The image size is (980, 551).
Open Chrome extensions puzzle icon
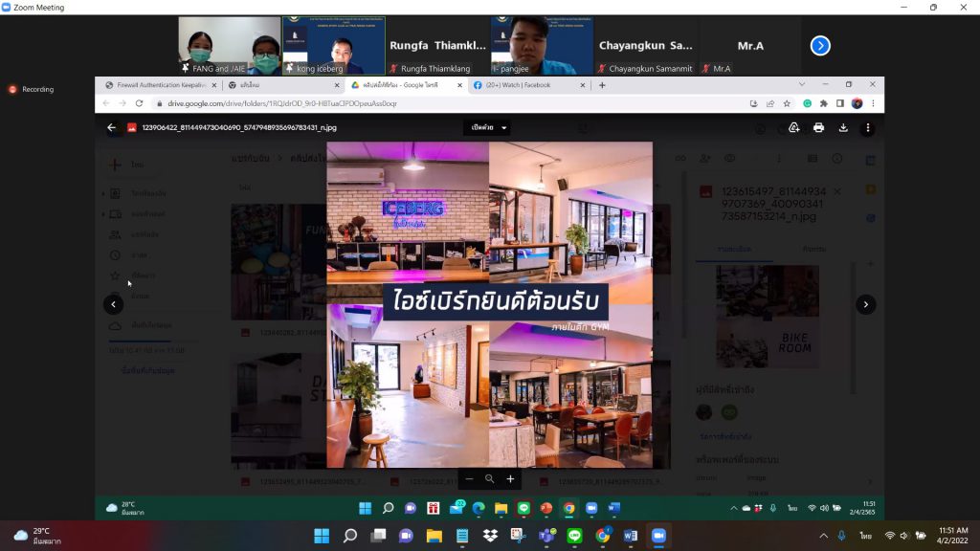(824, 103)
